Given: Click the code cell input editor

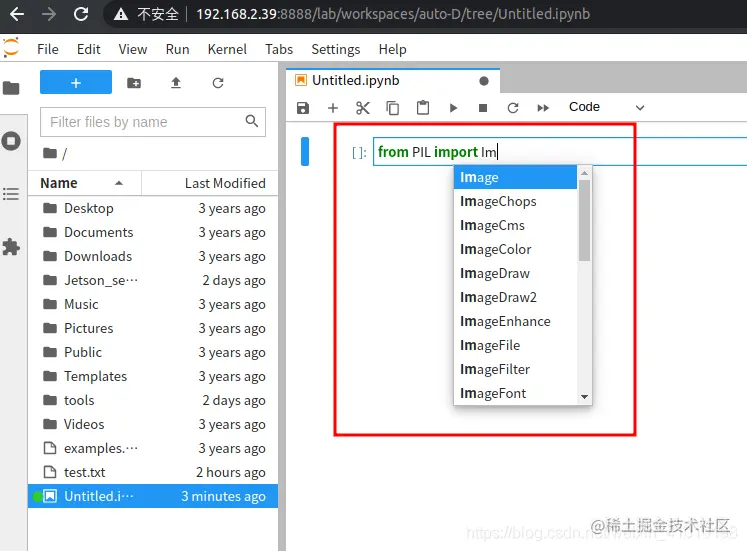Looking at the screenshot, I should coord(560,152).
